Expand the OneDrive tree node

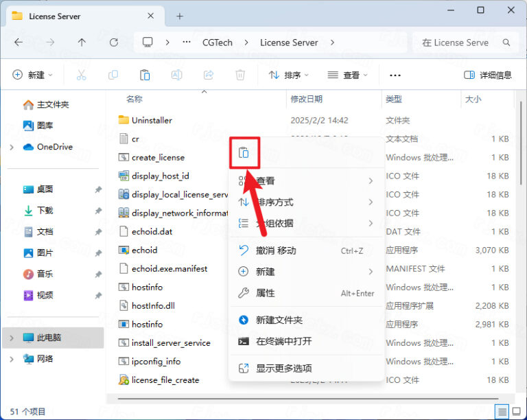pyautogui.click(x=12, y=147)
